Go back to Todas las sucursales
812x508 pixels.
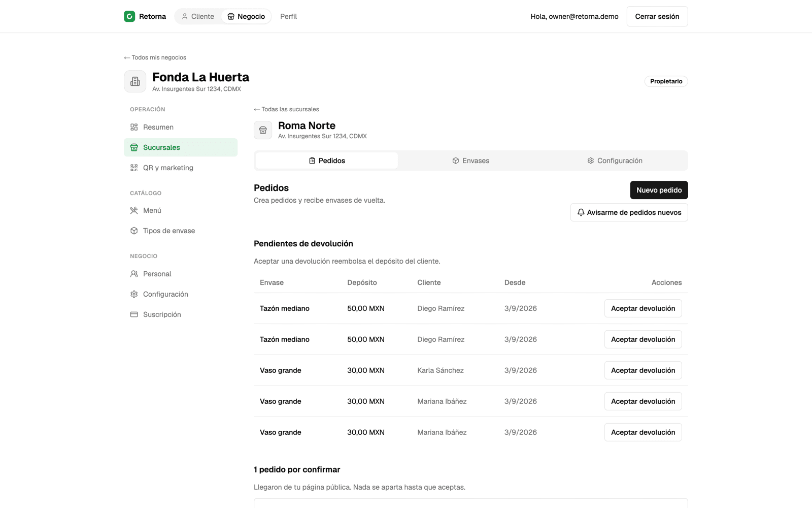[286, 109]
